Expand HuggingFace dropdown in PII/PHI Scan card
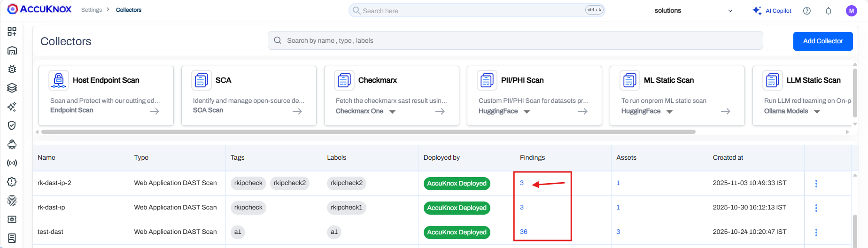Screen dimensions: 868x248 [527, 112]
